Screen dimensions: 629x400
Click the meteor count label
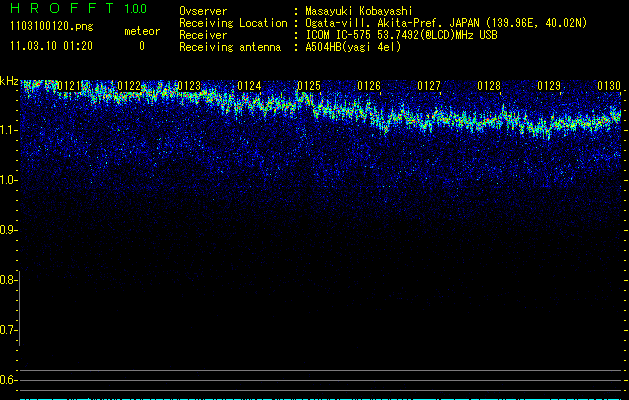pos(141,31)
